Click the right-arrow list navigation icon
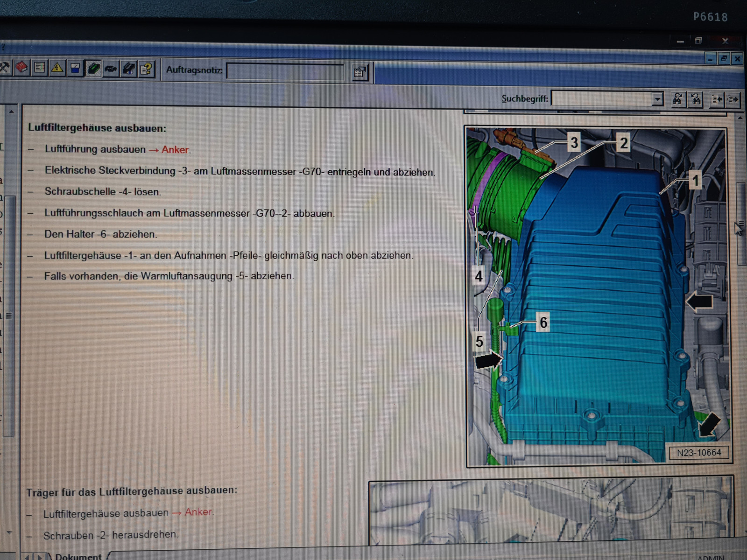Screen dimensions: 747x560 point(733,99)
